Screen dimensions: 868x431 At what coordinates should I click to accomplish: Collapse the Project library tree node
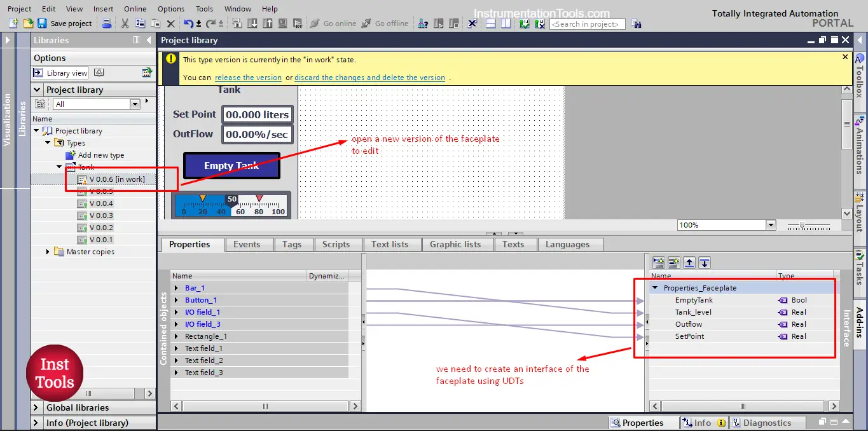pos(36,131)
